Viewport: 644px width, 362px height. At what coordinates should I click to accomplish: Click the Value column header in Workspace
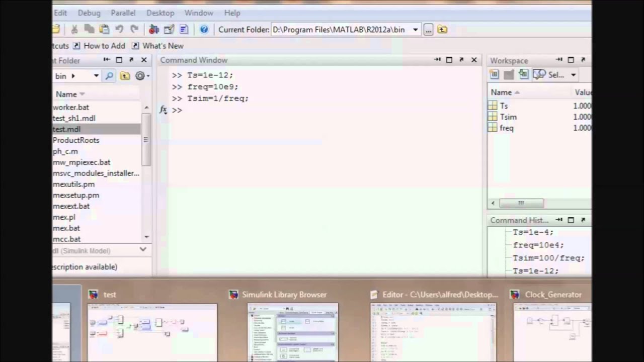click(583, 92)
